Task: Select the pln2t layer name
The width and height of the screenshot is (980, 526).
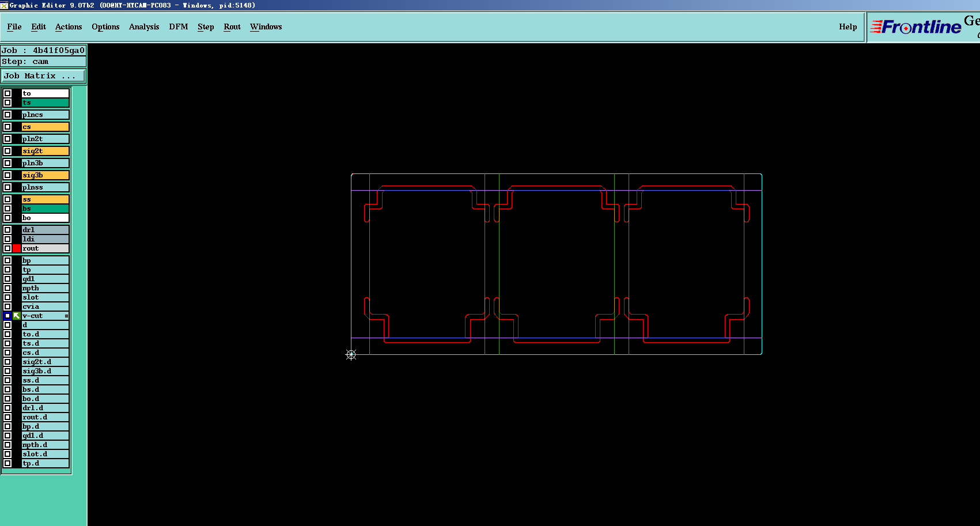Action: (x=46, y=139)
